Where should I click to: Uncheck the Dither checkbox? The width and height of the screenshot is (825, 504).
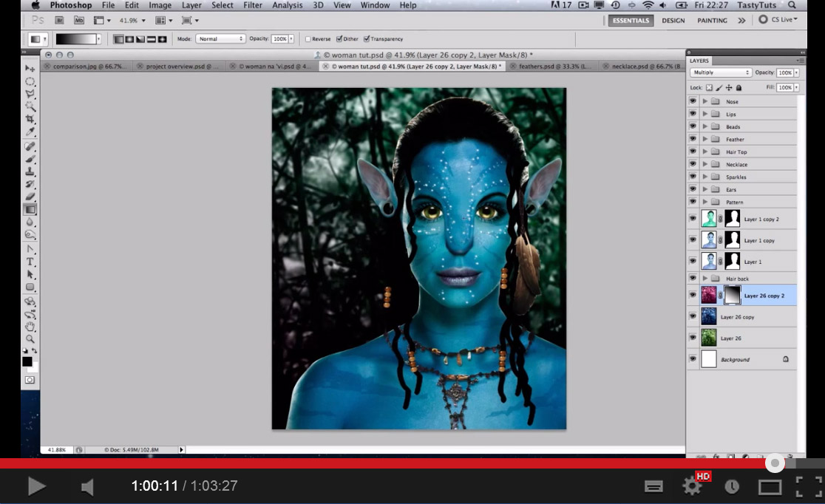(339, 39)
